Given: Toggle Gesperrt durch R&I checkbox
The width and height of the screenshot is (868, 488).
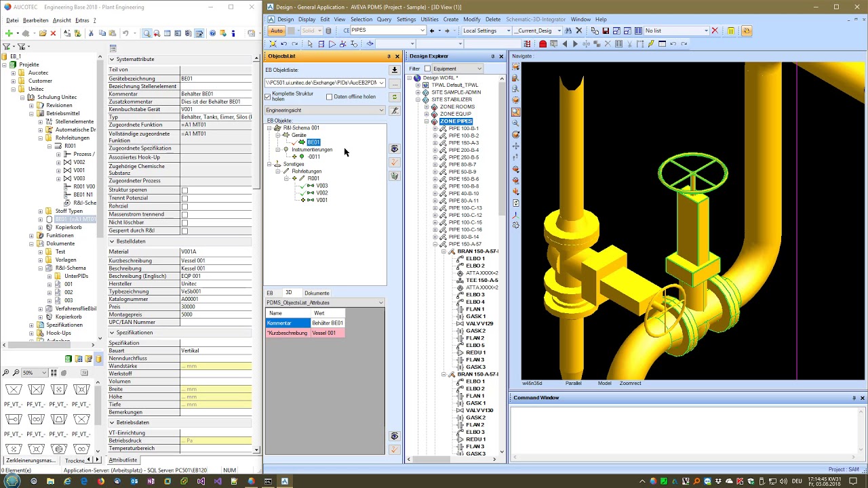Looking at the screenshot, I should point(184,231).
